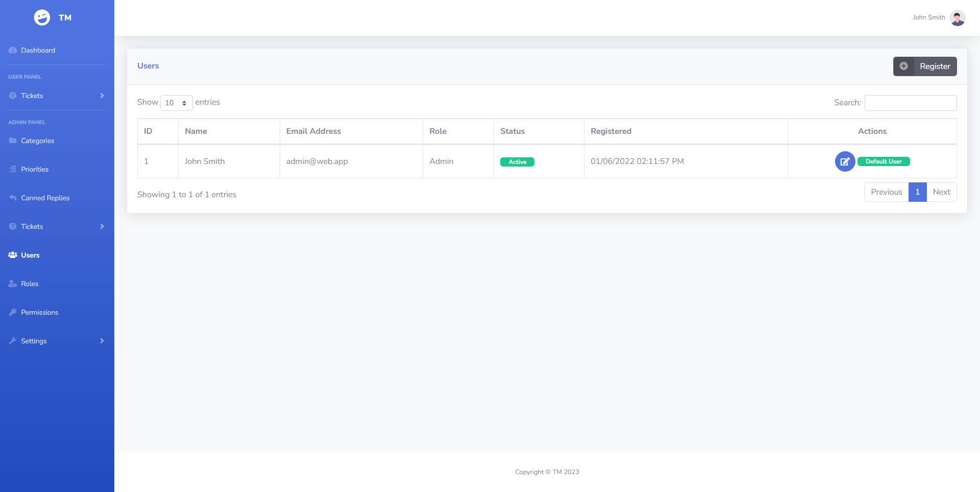Click the Permissions key icon
Image resolution: width=980 pixels, height=492 pixels.
coord(13,312)
